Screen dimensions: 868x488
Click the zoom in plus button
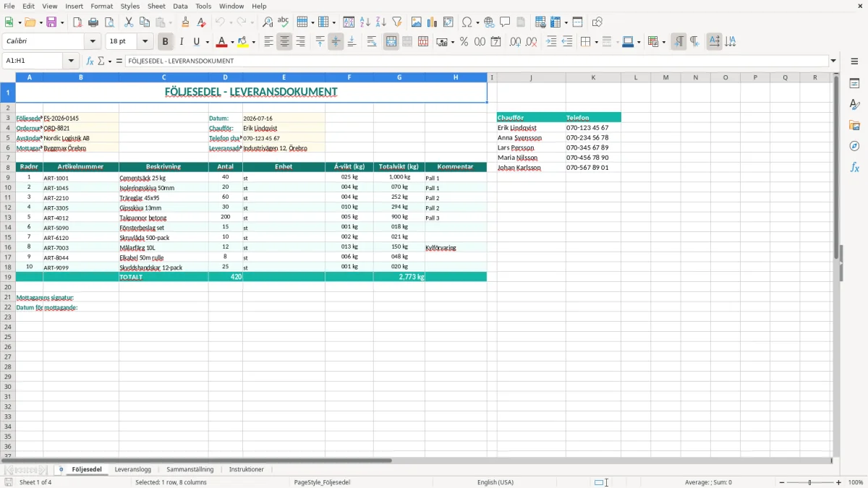click(x=839, y=482)
